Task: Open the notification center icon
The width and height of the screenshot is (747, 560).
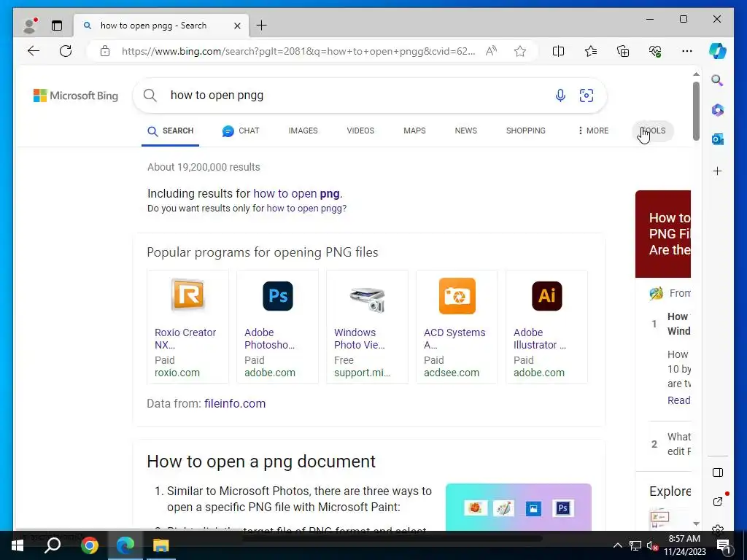Action: coord(724,546)
